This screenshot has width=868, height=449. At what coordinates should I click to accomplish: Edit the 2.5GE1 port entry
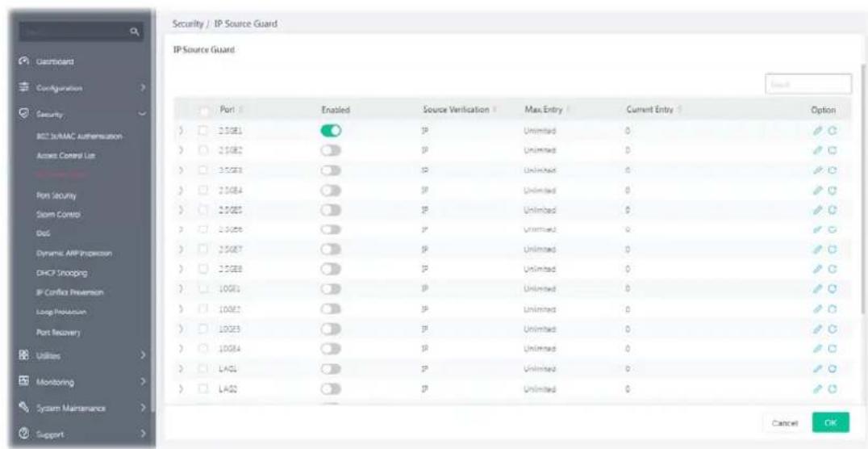[x=818, y=132]
